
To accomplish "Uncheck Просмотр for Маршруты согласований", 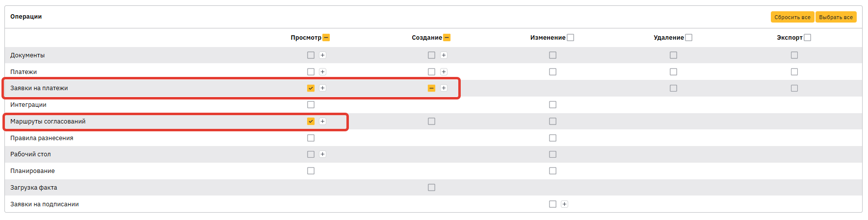I will (311, 122).
